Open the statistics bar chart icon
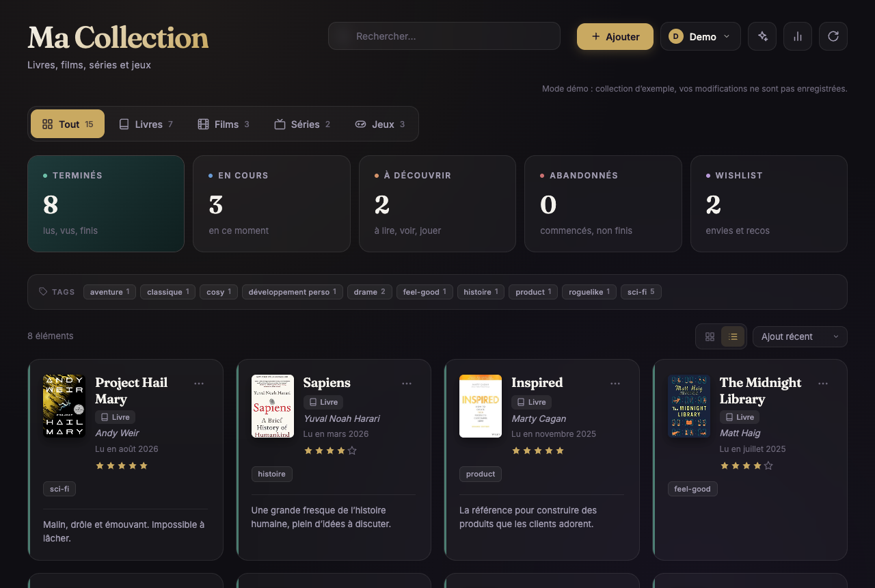The width and height of the screenshot is (875, 588). [798, 36]
